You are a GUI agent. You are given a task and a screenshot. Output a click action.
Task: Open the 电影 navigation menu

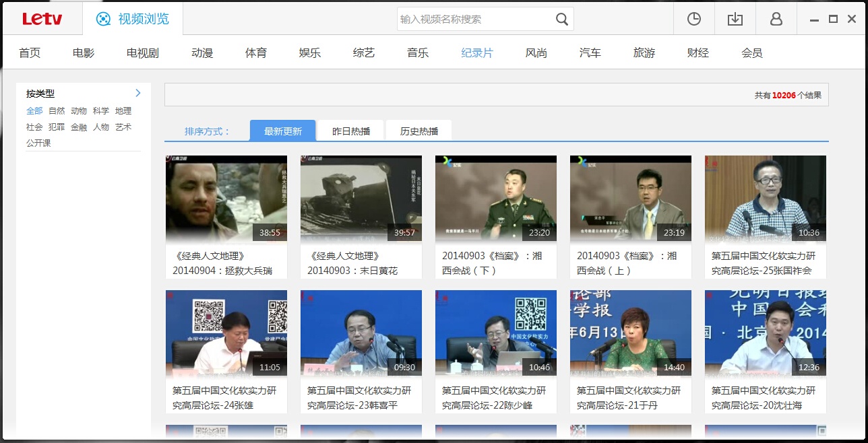click(x=82, y=51)
